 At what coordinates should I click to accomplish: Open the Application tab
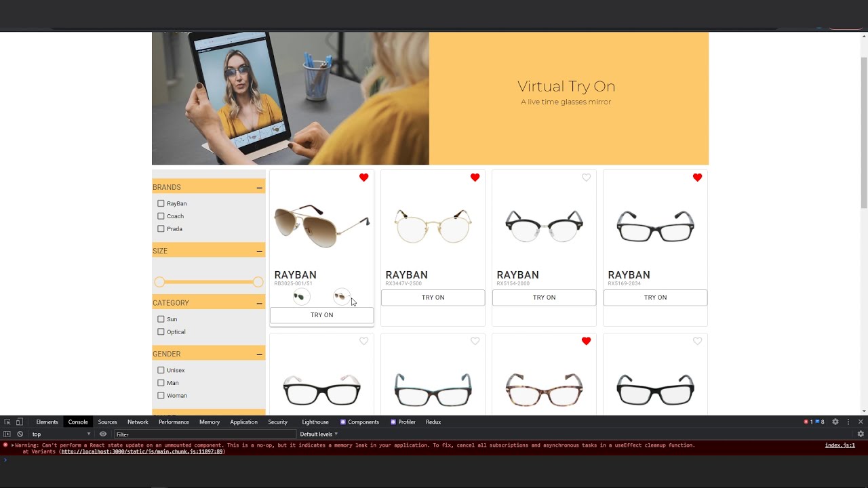[243, 422]
